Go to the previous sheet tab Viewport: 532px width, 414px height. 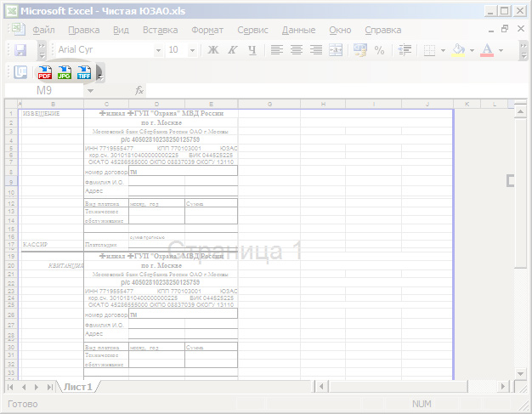(x=24, y=387)
